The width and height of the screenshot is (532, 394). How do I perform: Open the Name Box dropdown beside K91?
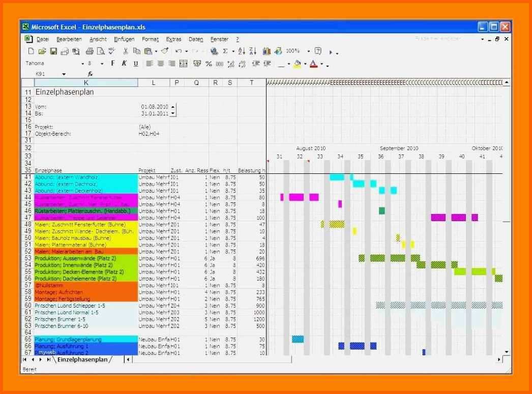[64, 74]
